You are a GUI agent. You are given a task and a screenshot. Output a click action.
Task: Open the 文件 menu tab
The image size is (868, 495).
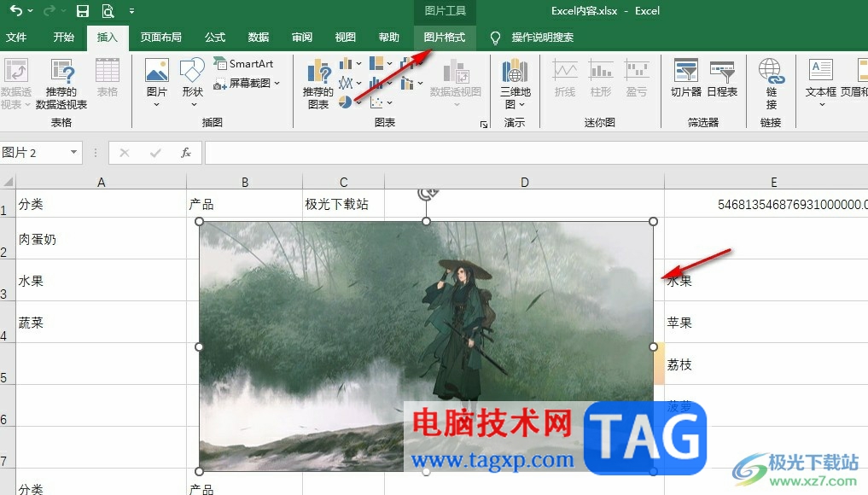pos(16,37)
